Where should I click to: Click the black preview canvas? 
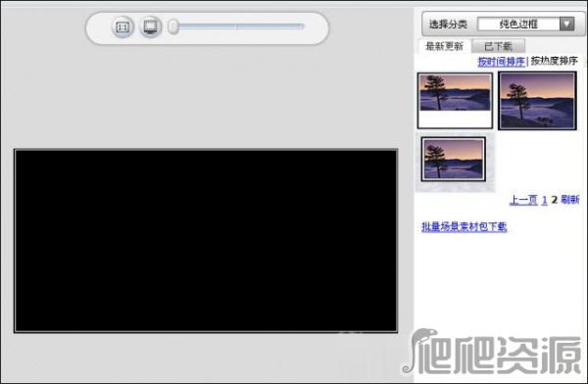(x=206, y=241)
